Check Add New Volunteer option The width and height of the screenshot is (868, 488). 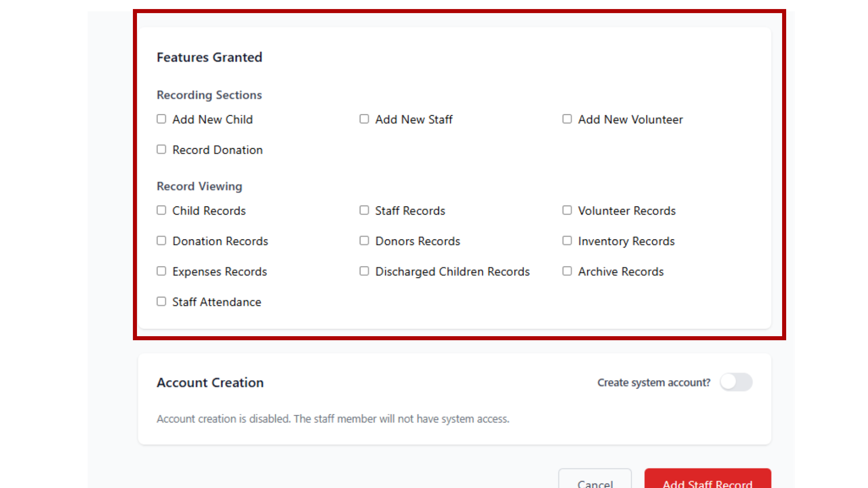[567, 119]
